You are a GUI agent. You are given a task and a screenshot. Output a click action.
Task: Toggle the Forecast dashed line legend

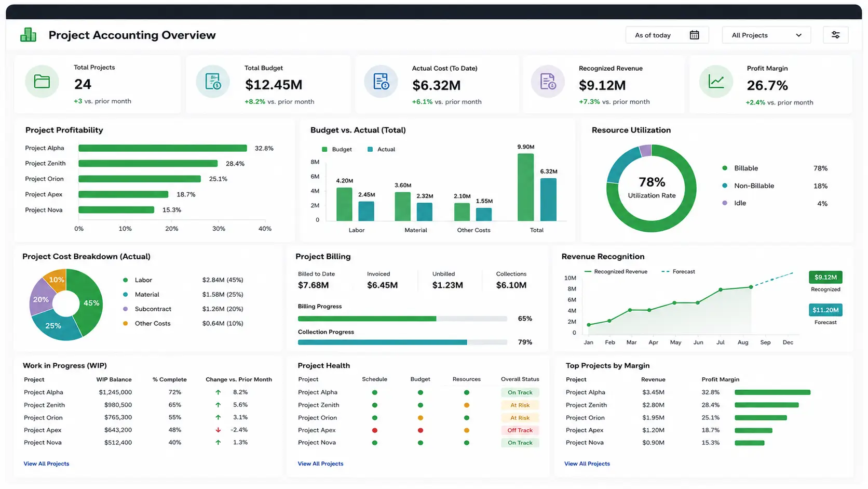click(678, 272)
